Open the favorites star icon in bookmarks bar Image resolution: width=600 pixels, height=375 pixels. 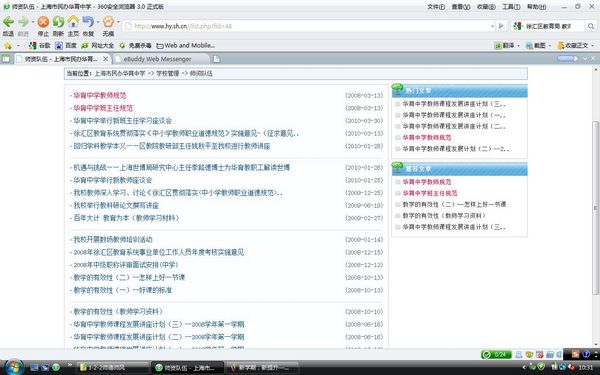pyautogui.click(x=8, y=46)
